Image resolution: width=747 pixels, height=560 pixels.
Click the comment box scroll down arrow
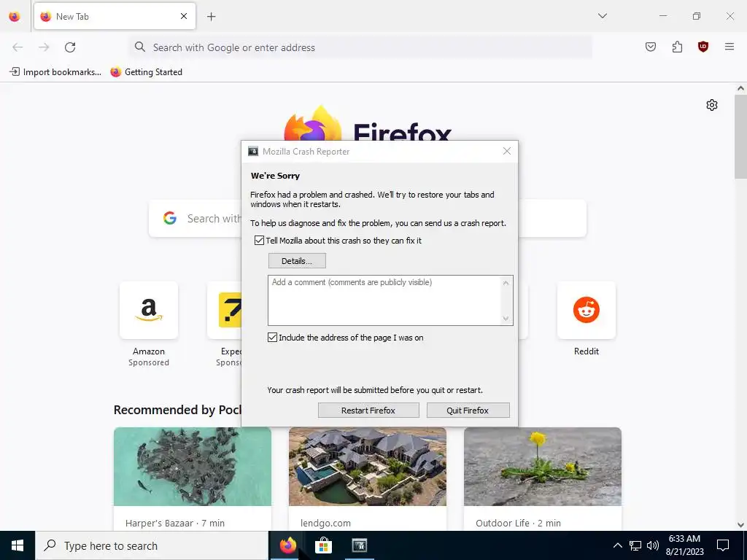pos(506,319)
